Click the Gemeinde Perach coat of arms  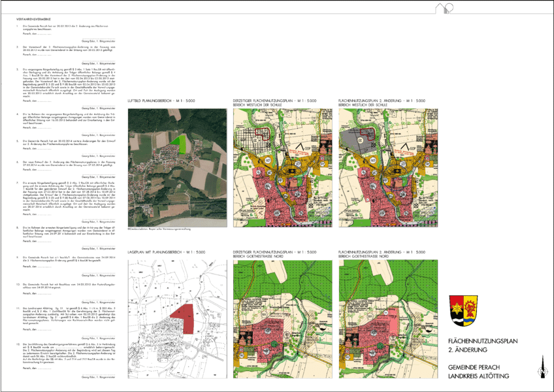point(463,309)
